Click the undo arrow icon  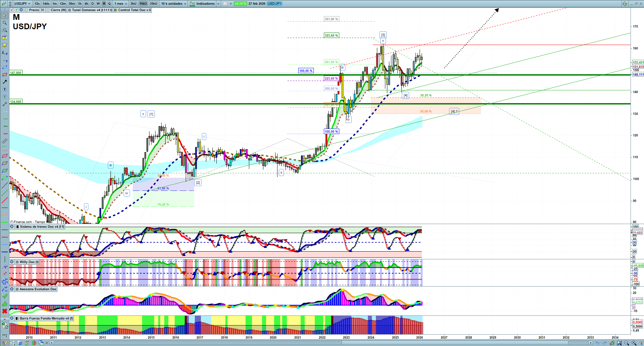[597, 343]
